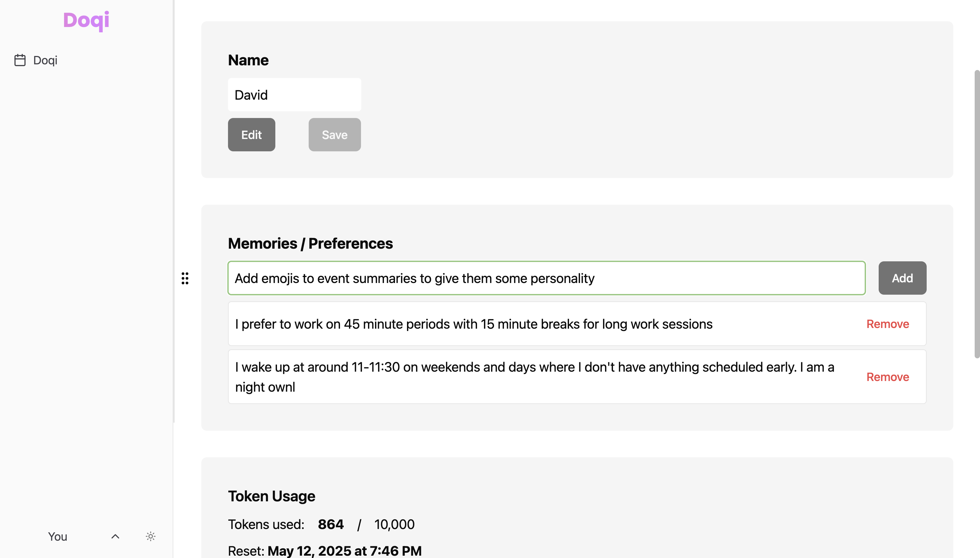Click the drag handle dots icon
The width and height of the screenshot is (980, 558).
coord(185,278)
